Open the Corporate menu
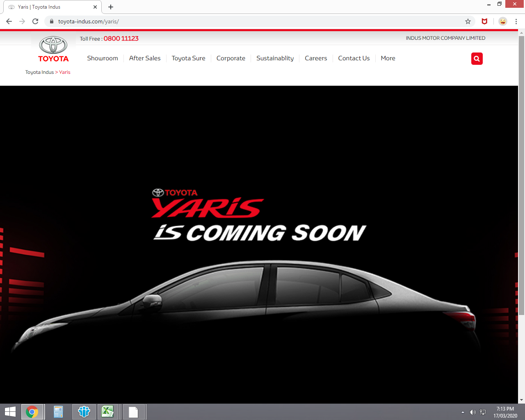 pyautogui.click(x=231, y=58)
